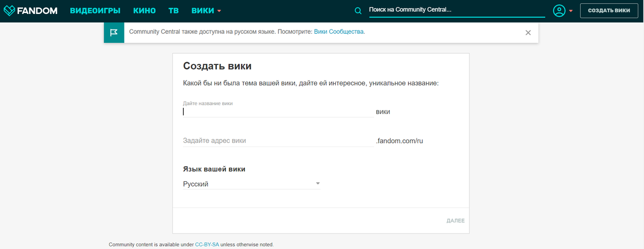Click the Создать вики heading

click(x=217, y=66)
